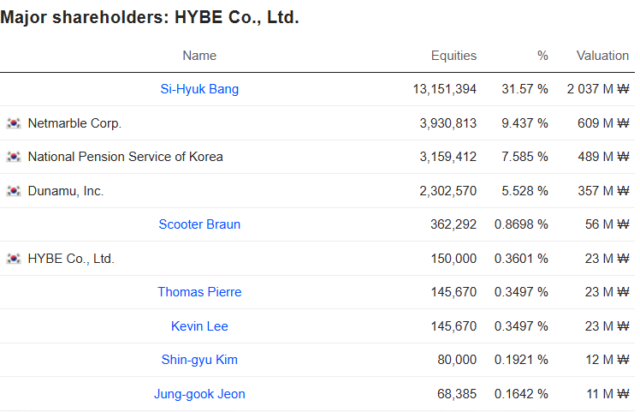Click flag icon beside National Pension Service
This screenshot has width=640, height=412.
pos(13,156)
